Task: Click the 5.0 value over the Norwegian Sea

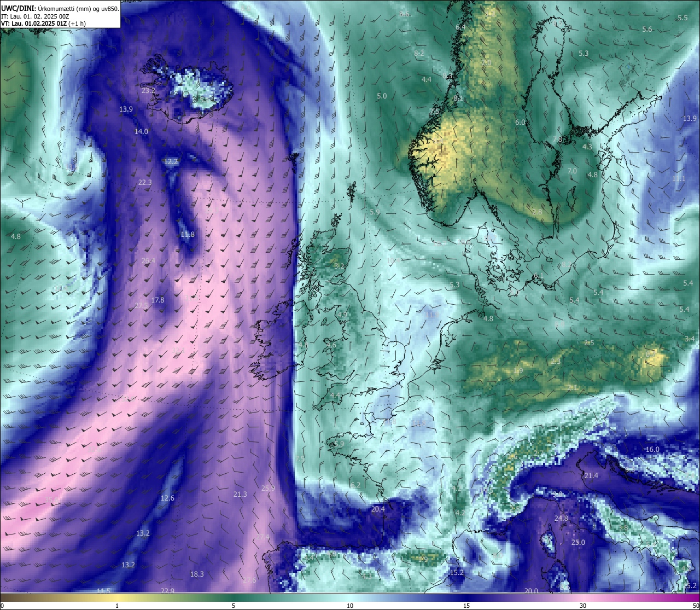Action: point(382,96)
